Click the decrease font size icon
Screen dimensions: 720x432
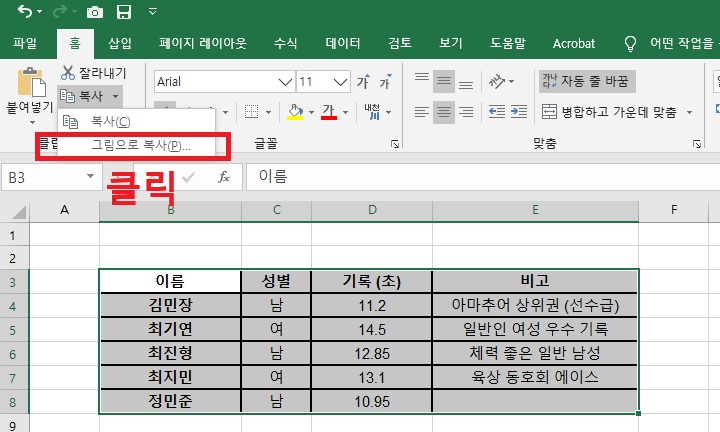[385, 81]
